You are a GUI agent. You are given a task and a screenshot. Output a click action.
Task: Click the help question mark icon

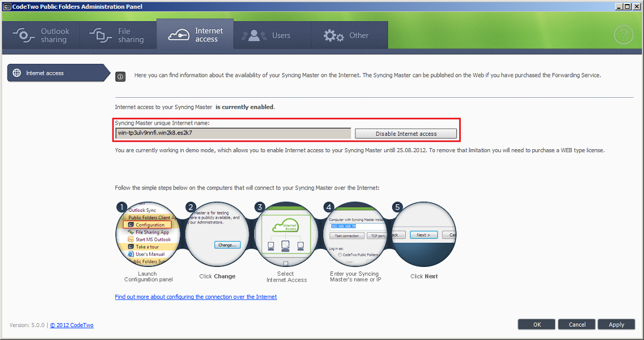pos(623,35)
